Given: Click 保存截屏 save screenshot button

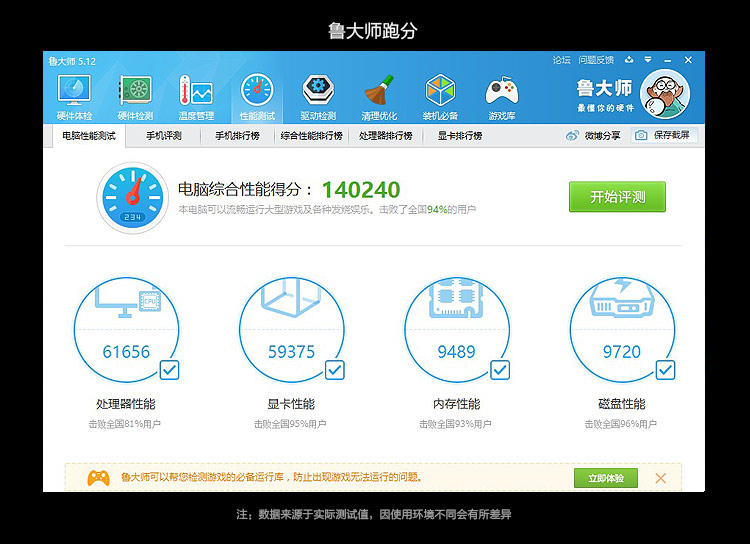Looking at the screenshot, I should [664, 135].
